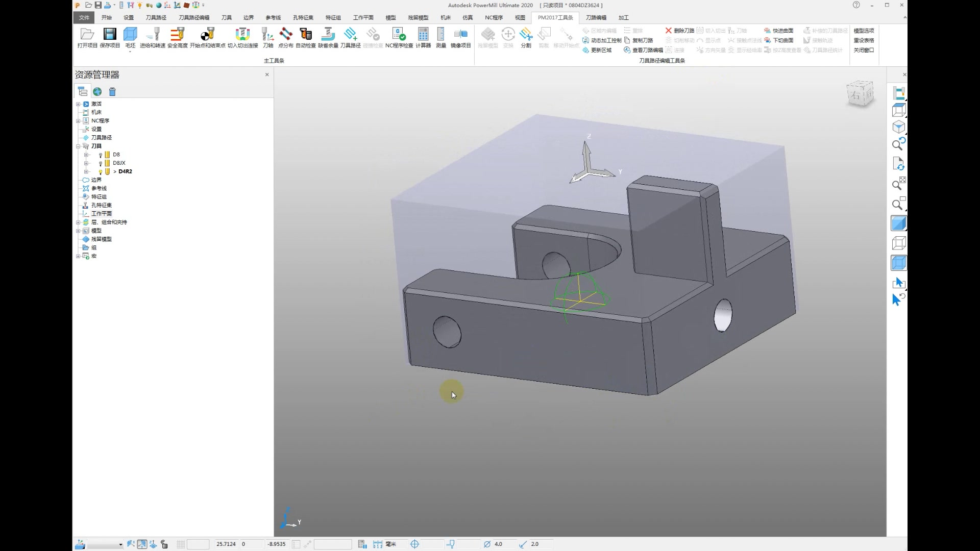Collapse the 刀具 tools tree node
Screen dimensions: 980x551
click(78, 146)
